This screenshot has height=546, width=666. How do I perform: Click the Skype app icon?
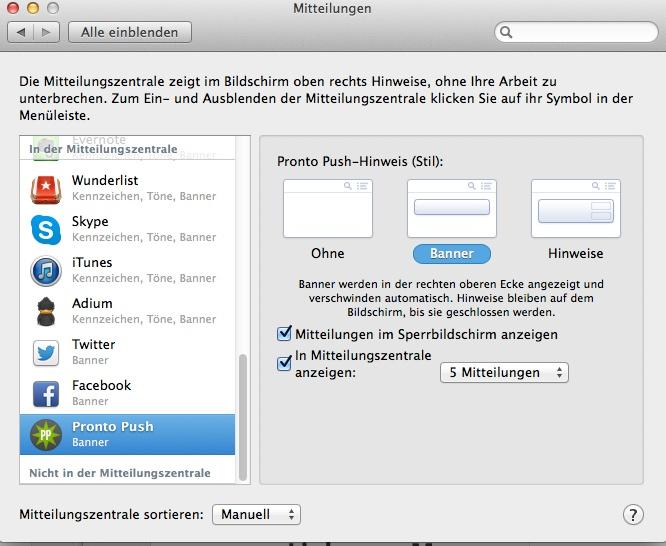pyautogui.click(x=46, y=230)
